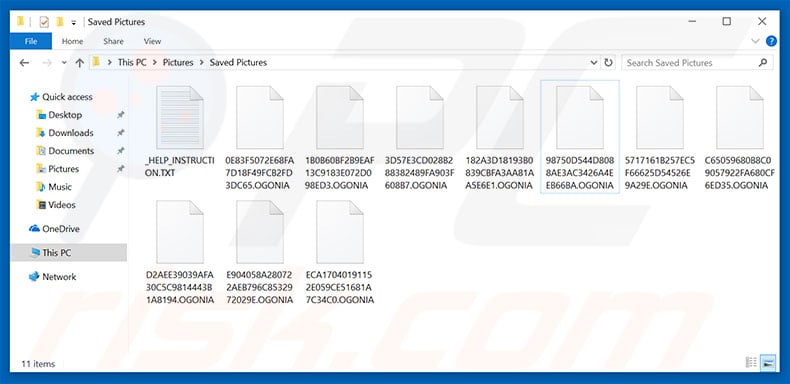Open recent locations dropdown beside Forward arrow
Viewport: 790px width, 384px height.
tap(64, 62)
